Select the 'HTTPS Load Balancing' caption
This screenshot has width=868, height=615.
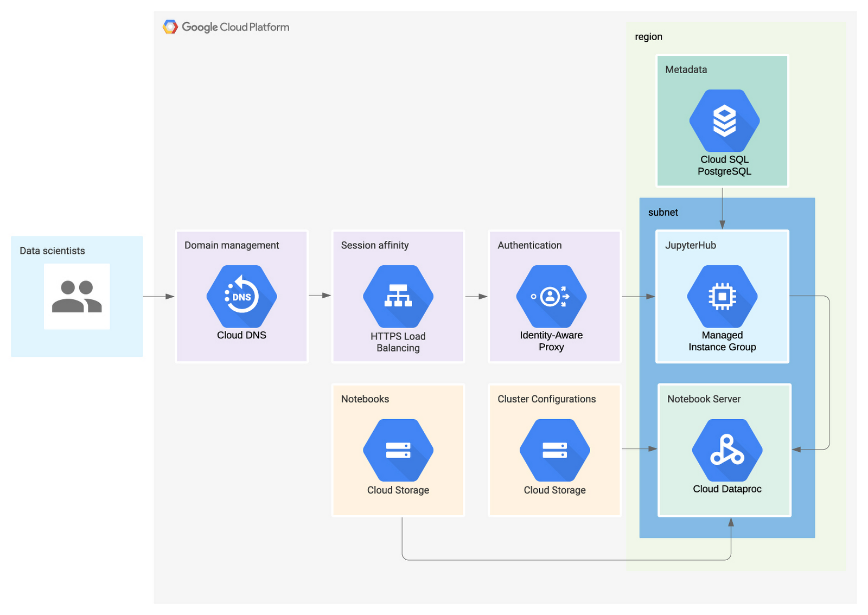tap(398, 342)
